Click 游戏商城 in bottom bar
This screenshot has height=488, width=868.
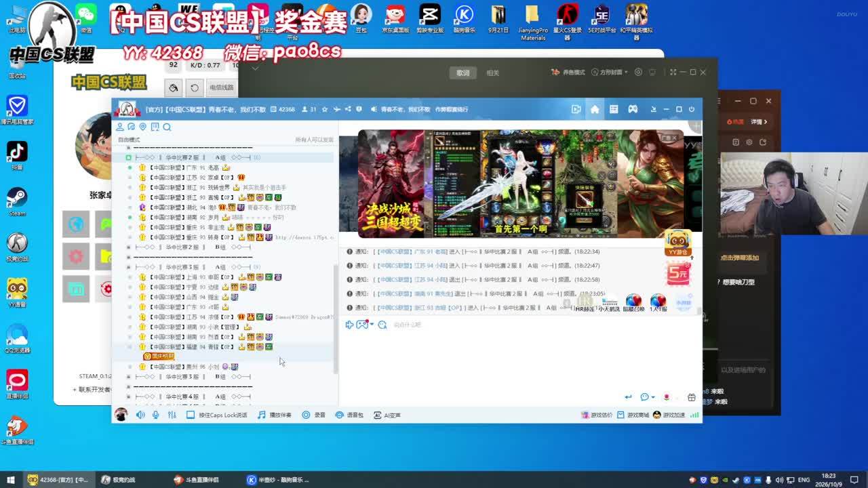[634, 415]
